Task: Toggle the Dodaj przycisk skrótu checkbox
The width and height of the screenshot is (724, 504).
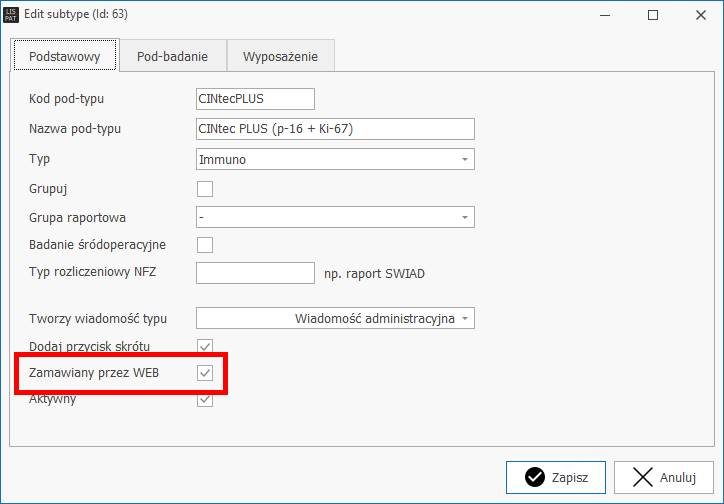Action: click(205, 346)
